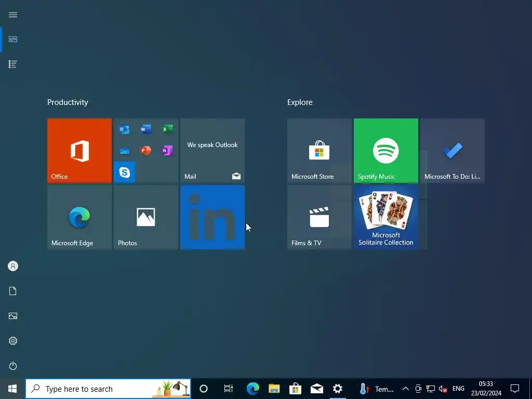Show hidden system tray icons

pyautogui.click(x=405, y=389)
